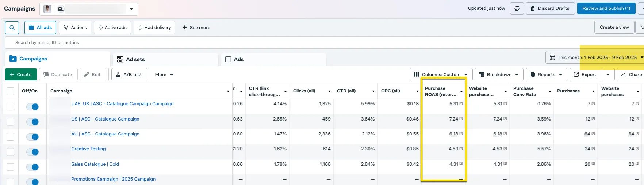Click the 5.31 Purchase ROAS value for UAE, UK campaign
This screenshot has height=185, width=644.
coord(453,104)
